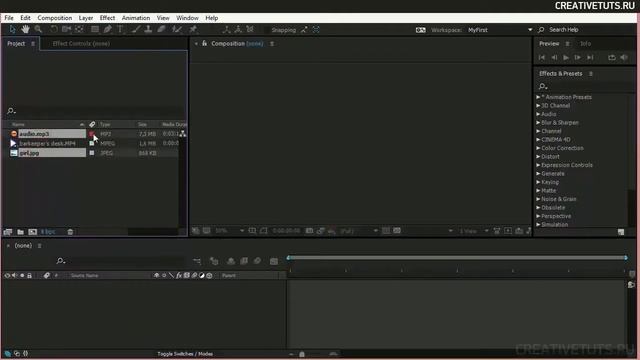Play the preview
Image resolution: width=640 pixels, height=360 pixels.
point(566,58)
